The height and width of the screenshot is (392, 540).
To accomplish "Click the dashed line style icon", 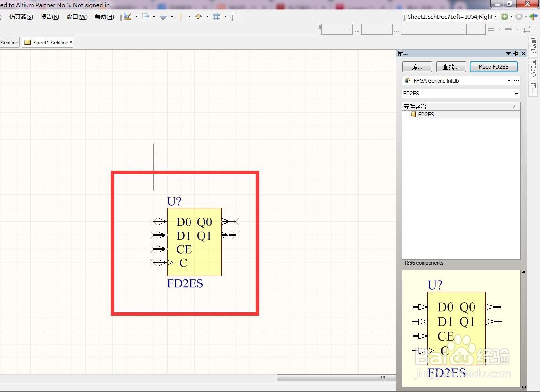I will coord(509,29).
